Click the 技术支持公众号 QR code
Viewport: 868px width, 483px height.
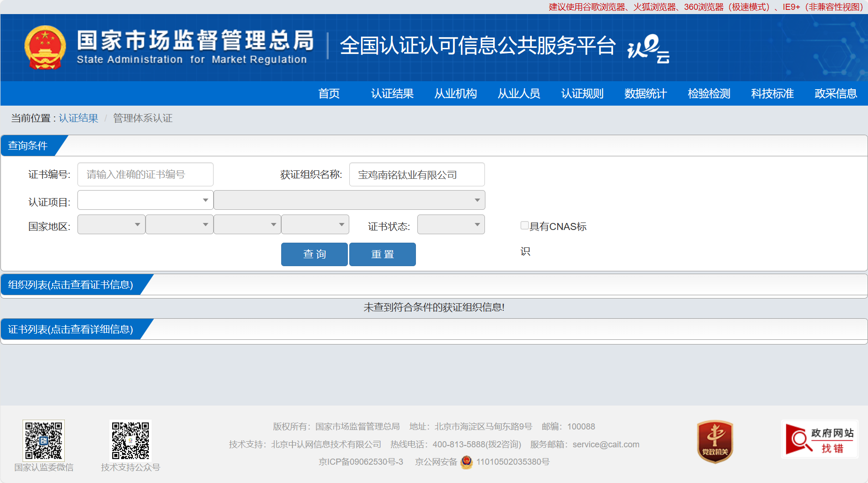tap(131, 440)
